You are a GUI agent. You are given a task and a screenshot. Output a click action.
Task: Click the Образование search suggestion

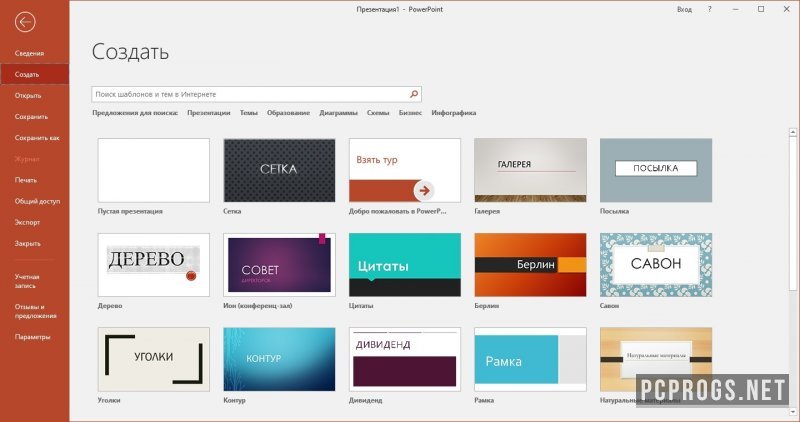click(x=288, y=113)
